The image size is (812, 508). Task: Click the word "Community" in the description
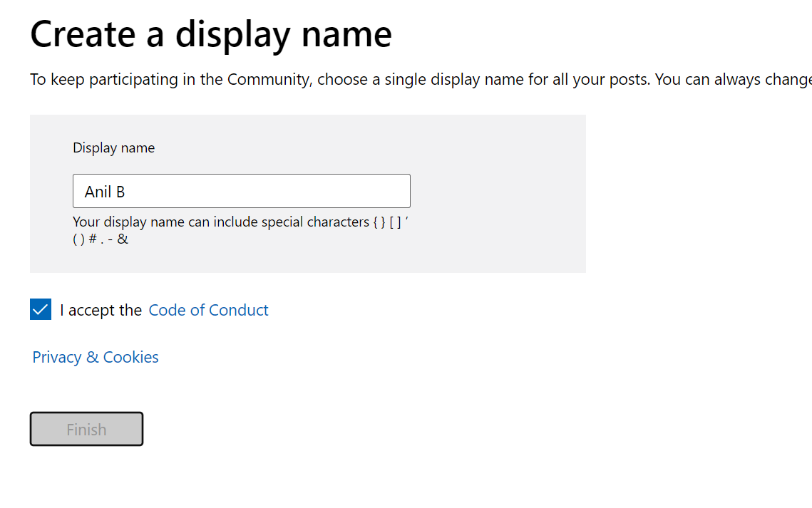(x=269, y=80)
